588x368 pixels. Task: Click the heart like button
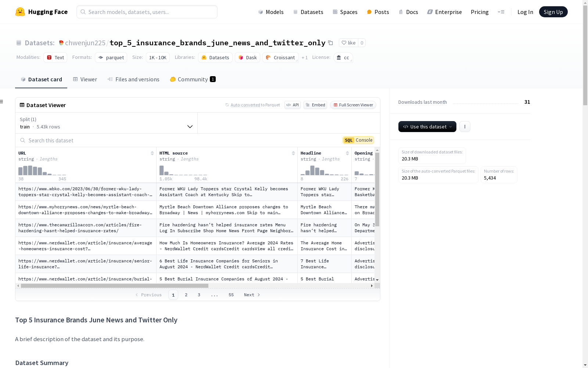(348, 43)
